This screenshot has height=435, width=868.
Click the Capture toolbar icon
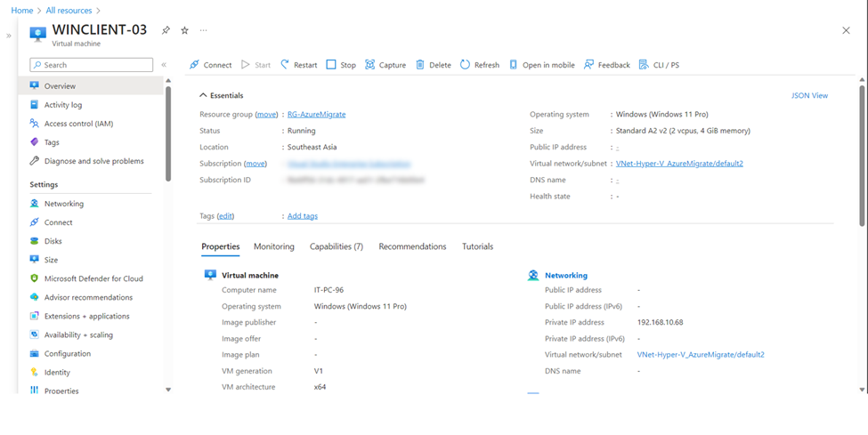[369, 65]
